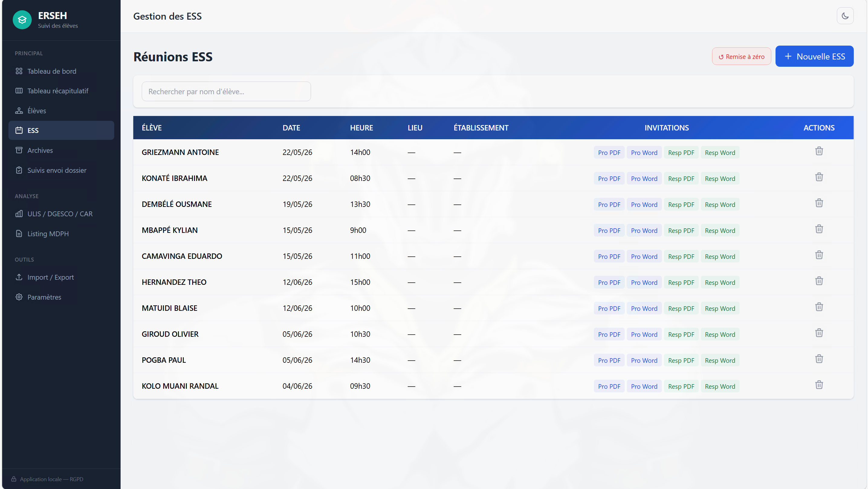
Task: Click the Nouvelle ESS button
Action: (x=814, y=56)
